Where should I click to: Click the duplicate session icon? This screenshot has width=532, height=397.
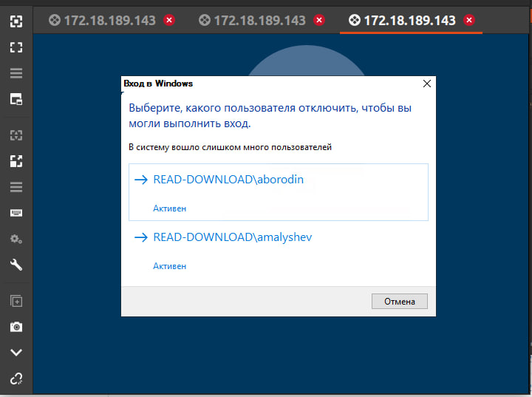coord(16,301)
